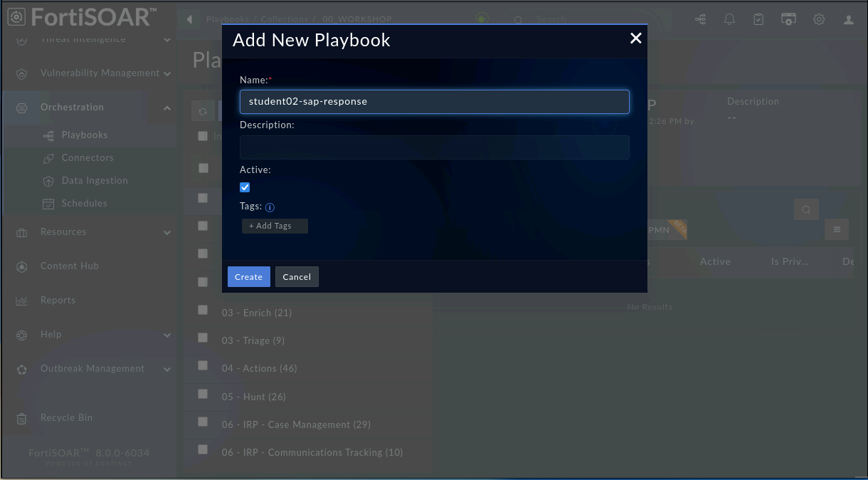Open the settings gear icon
This screenshot has width=868, height=480.
(819, 20)
